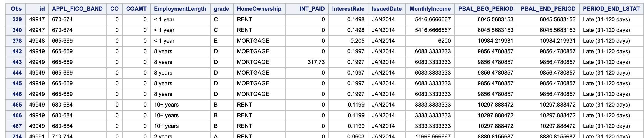
Task: Click the EmploymentLength column header
Action: pyautogui.click(x=180, y=9)
